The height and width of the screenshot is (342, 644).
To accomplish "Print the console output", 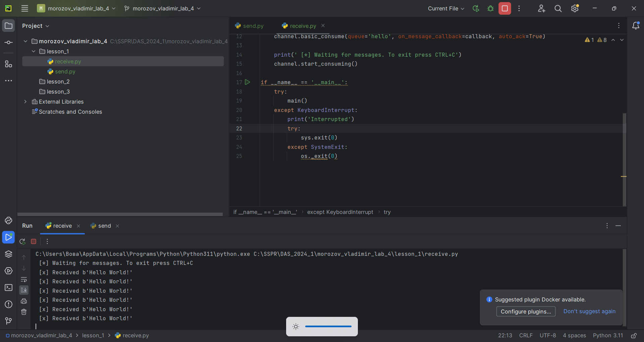I will pos(24,301).
